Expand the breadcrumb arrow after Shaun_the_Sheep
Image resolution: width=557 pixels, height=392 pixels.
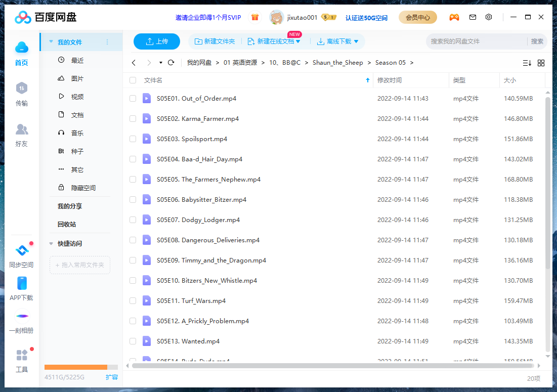click(369, 63)
